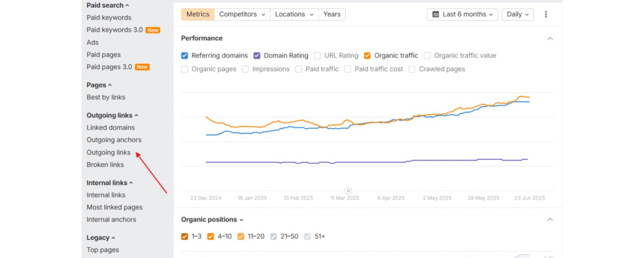Open the Daily granularity dropdown
The width and height of the screenshot is (644, 258).
coord(517,14)
